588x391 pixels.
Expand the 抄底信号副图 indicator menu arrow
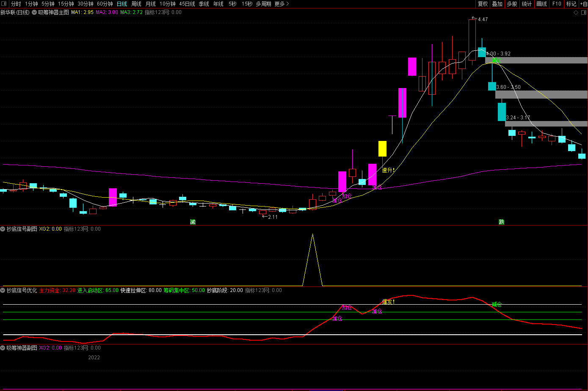click(x=3, y=229)
